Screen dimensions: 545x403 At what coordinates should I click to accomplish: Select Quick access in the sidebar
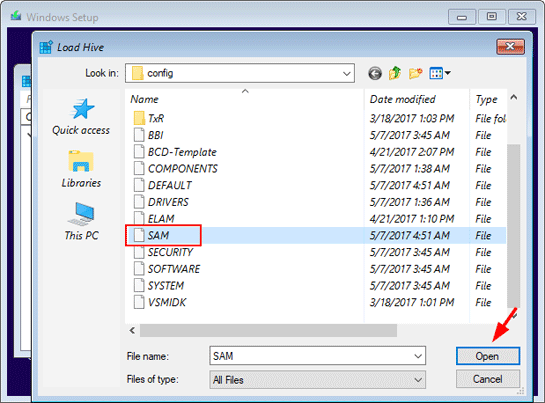tap(81, 116)
